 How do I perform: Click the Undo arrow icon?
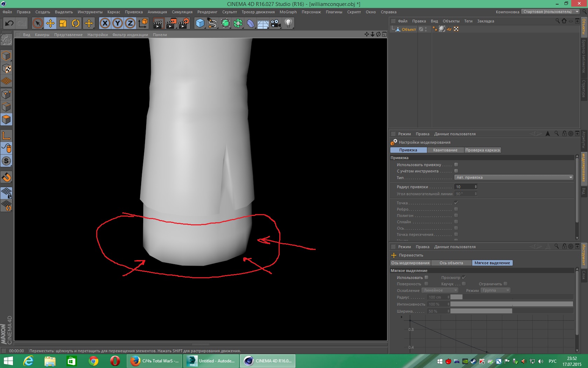pyautogui.click(x=9, y=23)
